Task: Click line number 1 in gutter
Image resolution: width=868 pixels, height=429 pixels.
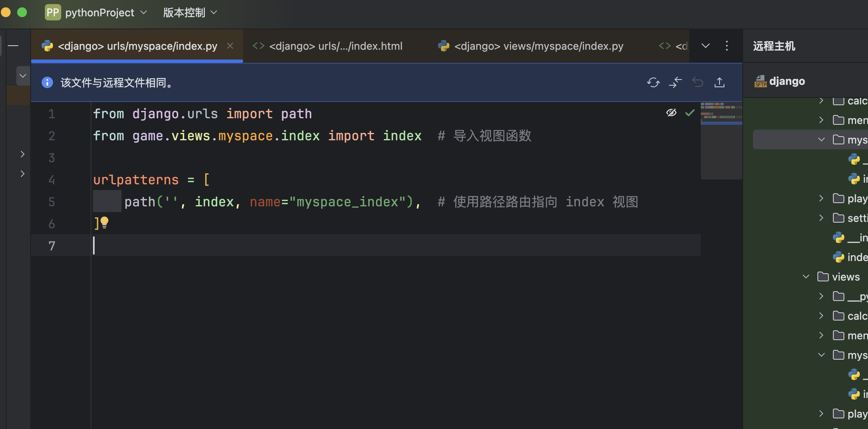Action: [x=52, y=114]
